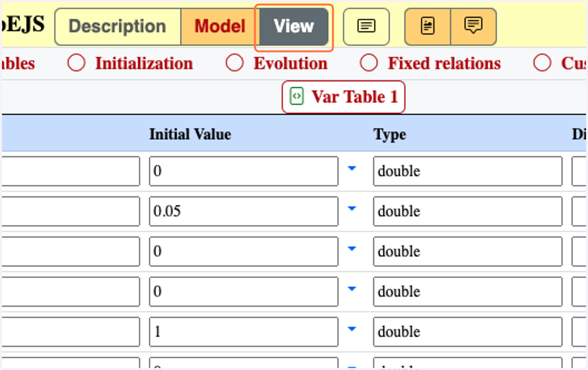Screen dimensions: 588x370
Task: Expand dropdown arrow beside value 0.05
Action: click(351, 209)
